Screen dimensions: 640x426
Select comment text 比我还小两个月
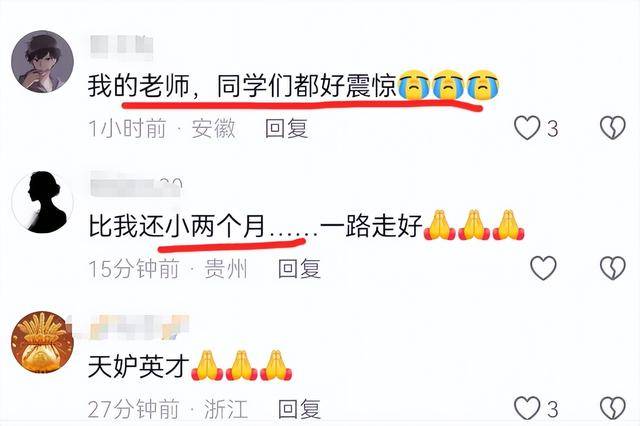point(177,226)
